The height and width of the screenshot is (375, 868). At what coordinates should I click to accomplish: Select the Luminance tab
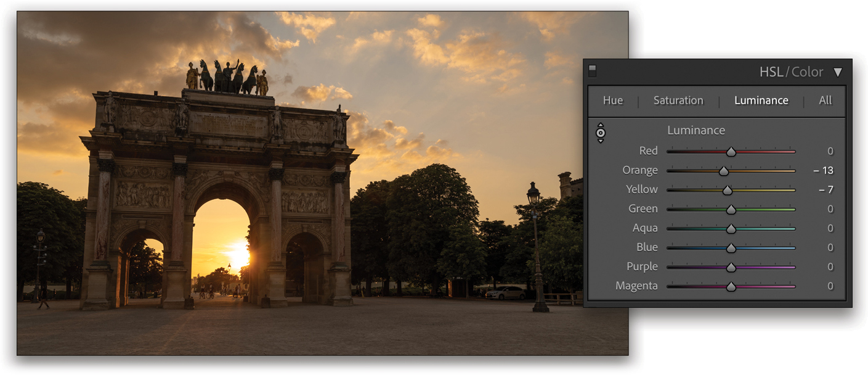(x=761, y=100)
